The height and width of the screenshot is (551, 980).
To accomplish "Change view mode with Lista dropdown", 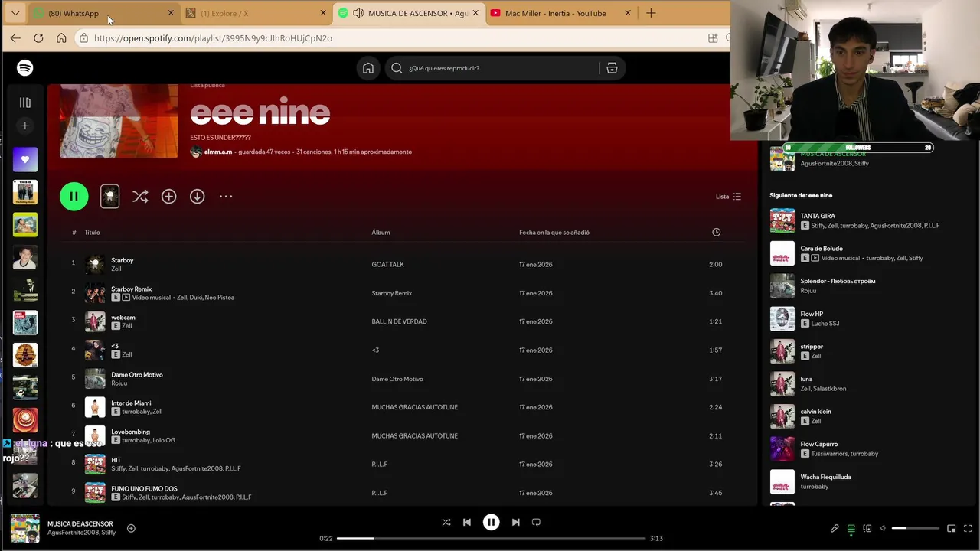I will tap(728, 197).
